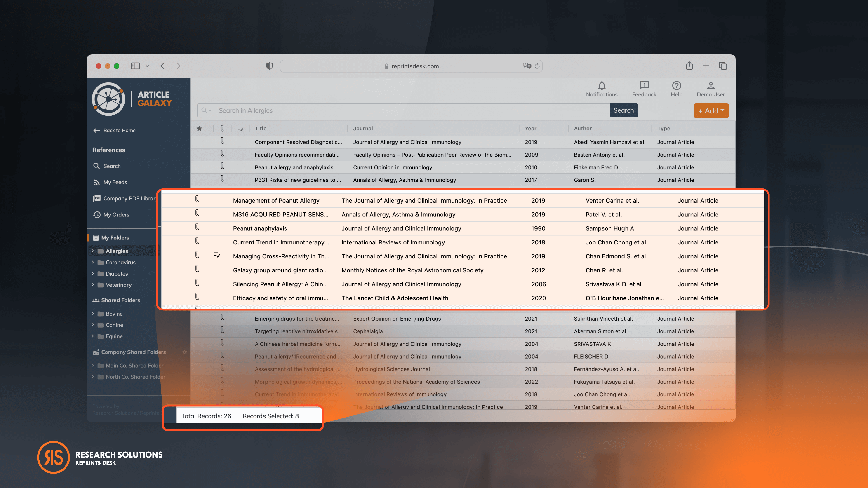Image resolution: width=868 pixels, height=488 pixels.
Task: Click Faculty Opinions recommendati... title
Action: 297,155
